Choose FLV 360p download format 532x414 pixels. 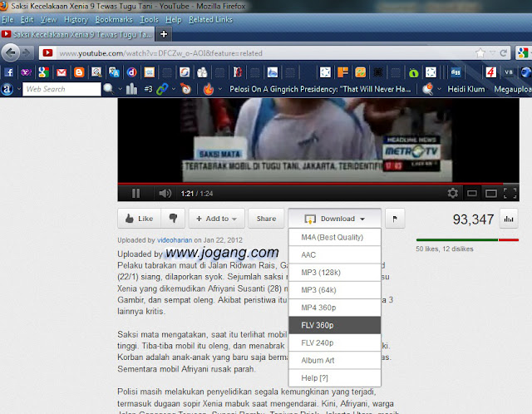[x=334, y=325]
